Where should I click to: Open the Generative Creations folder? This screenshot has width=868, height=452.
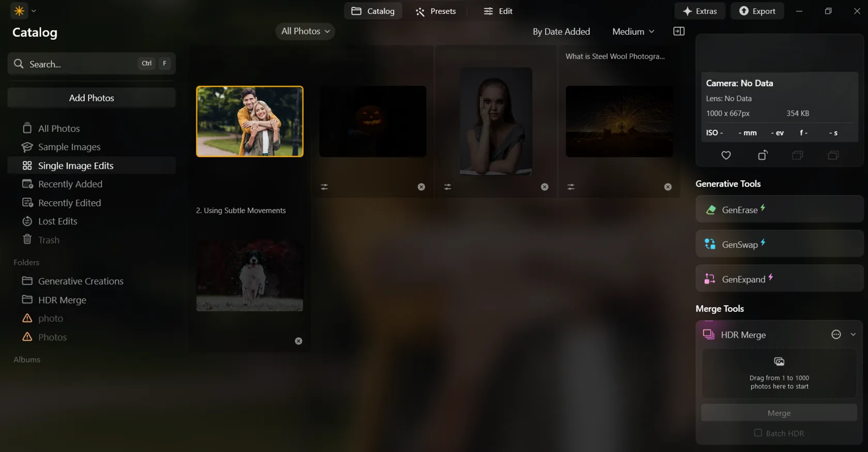91,281
